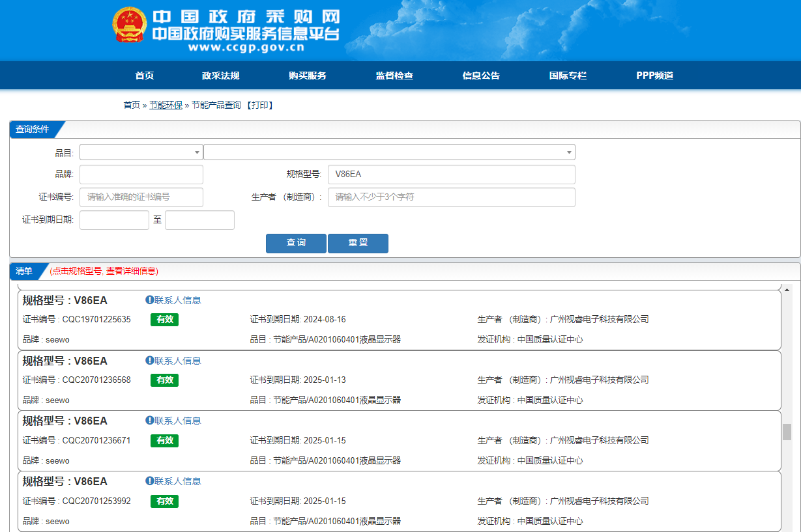801x532 pixels.
Task: Click certificate number CQC20701236671
Action: 96,440
